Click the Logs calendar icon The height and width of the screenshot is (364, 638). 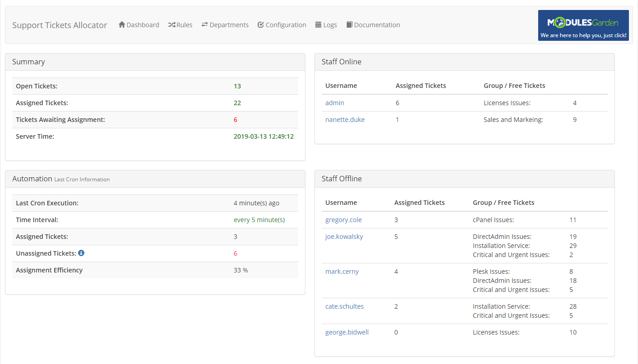click(x=319, y=25)
